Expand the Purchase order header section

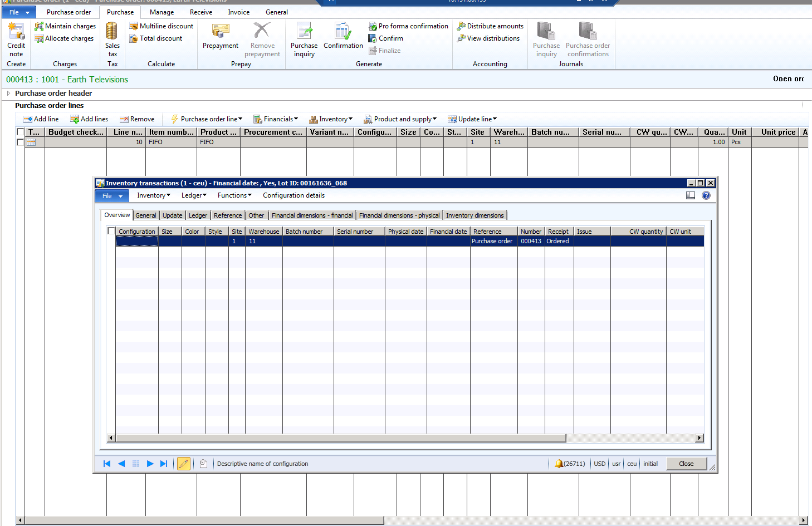8,94
